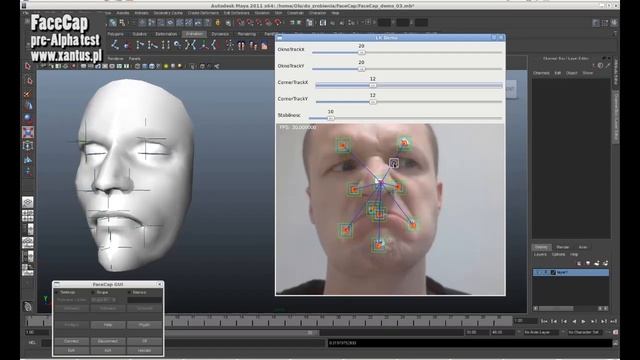Pick the Paint Selection tool

(x=28, y=93)
